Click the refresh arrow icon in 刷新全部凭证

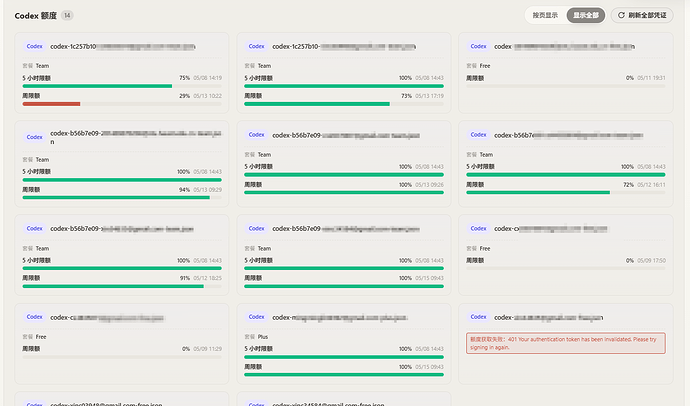(x=621, y=15)
